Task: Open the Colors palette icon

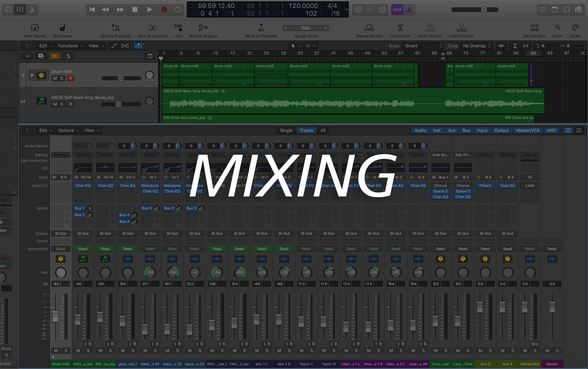Action: (x=575, y=28)
